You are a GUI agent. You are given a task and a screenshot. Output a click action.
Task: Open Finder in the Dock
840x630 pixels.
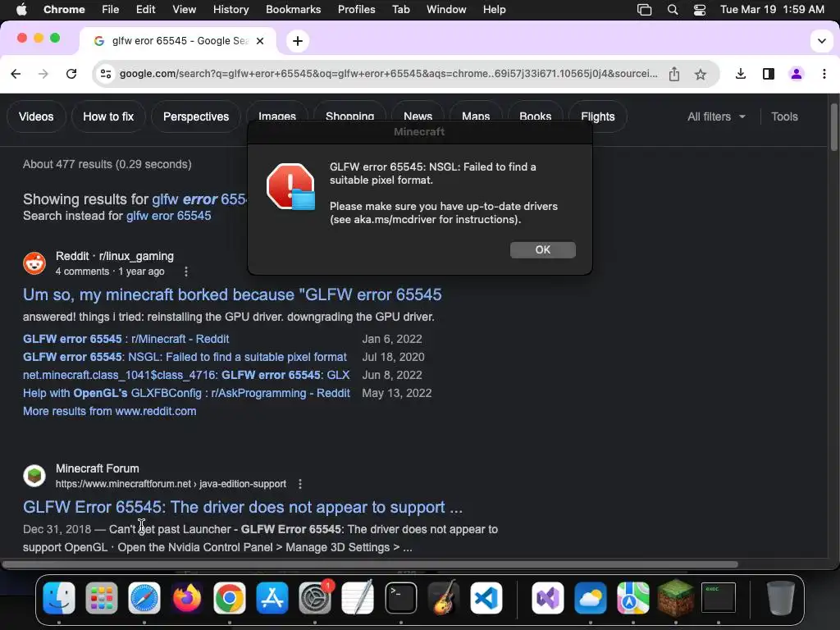(x=58, y=597)
